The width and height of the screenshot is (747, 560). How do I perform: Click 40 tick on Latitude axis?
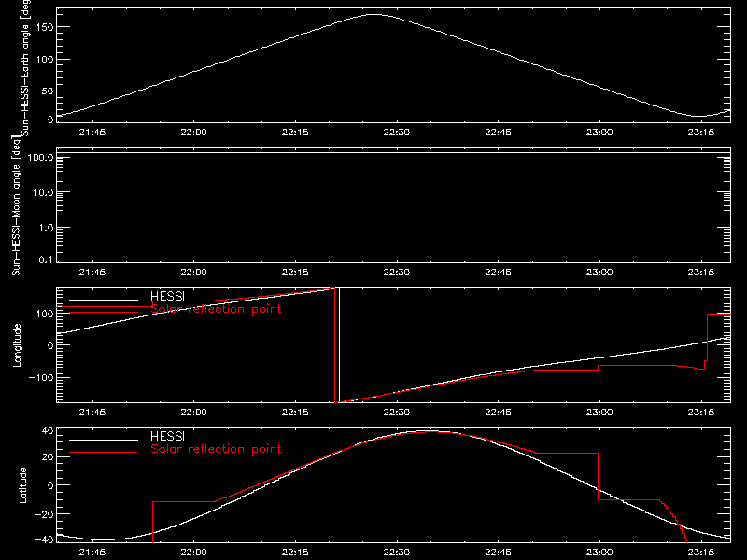pyautogui.click(x=48, y=431)
